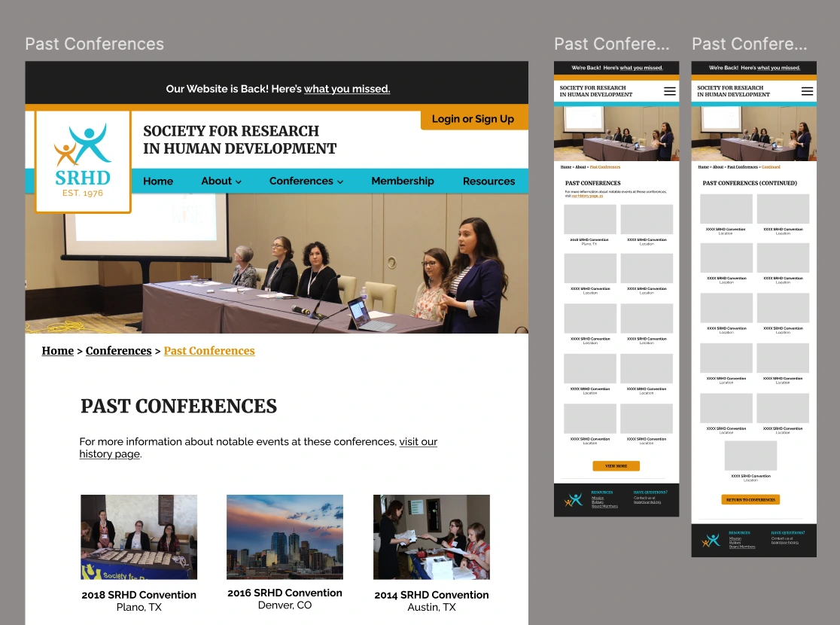Click footer logo in the Continued mobile frame
The image size is (840, 625).
(711, 541)
